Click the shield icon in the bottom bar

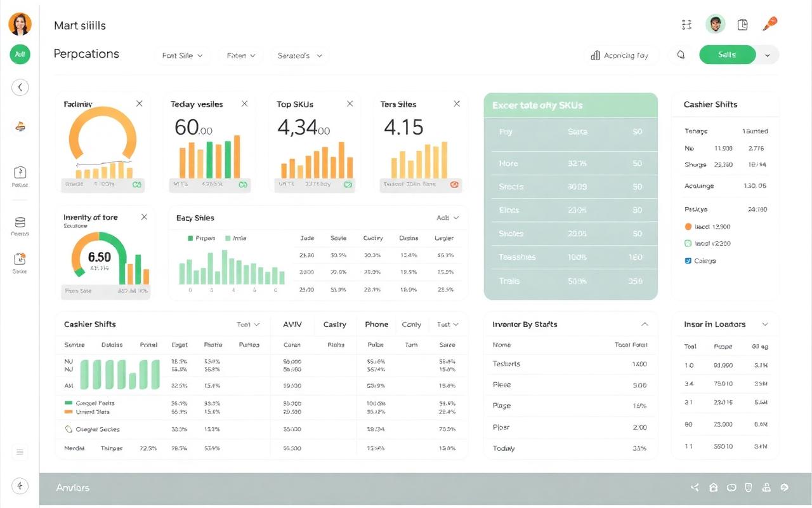(749, 488)
